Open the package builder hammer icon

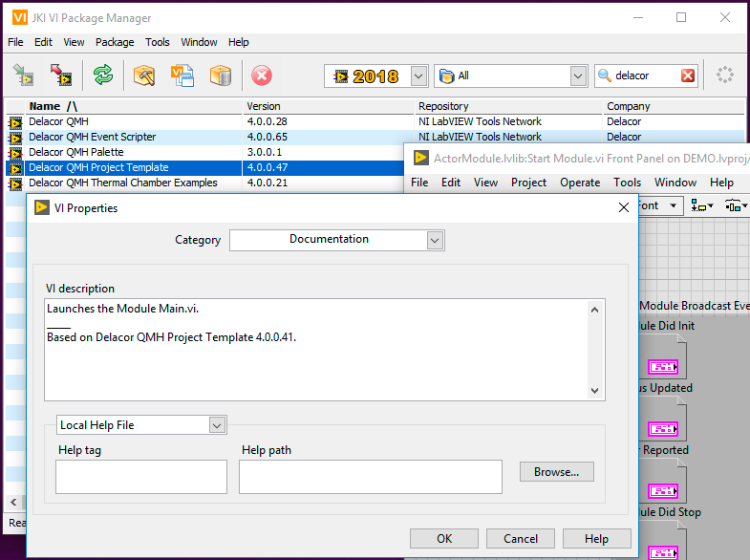coord(144,75)
